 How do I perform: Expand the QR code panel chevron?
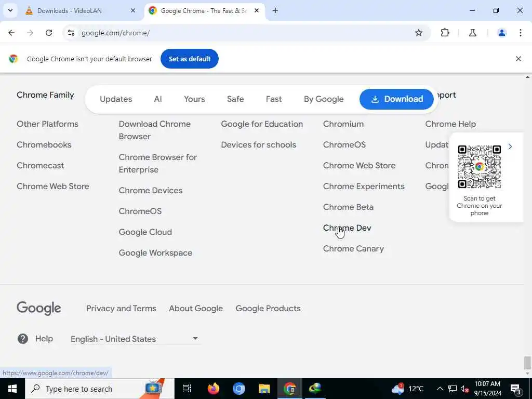tap(510, 147)
